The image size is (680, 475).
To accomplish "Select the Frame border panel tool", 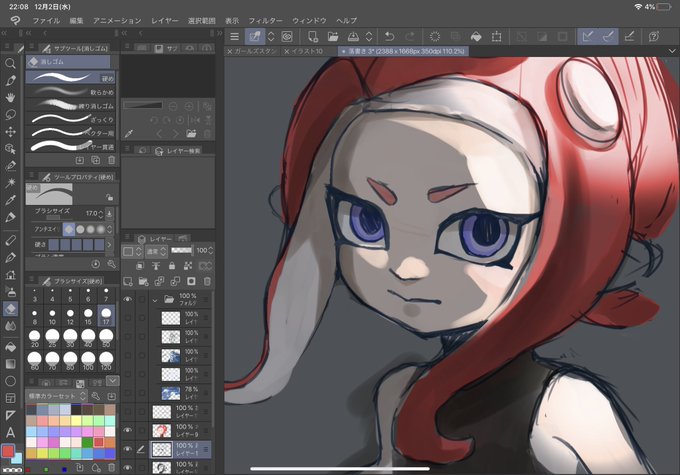I will [10, 398].
